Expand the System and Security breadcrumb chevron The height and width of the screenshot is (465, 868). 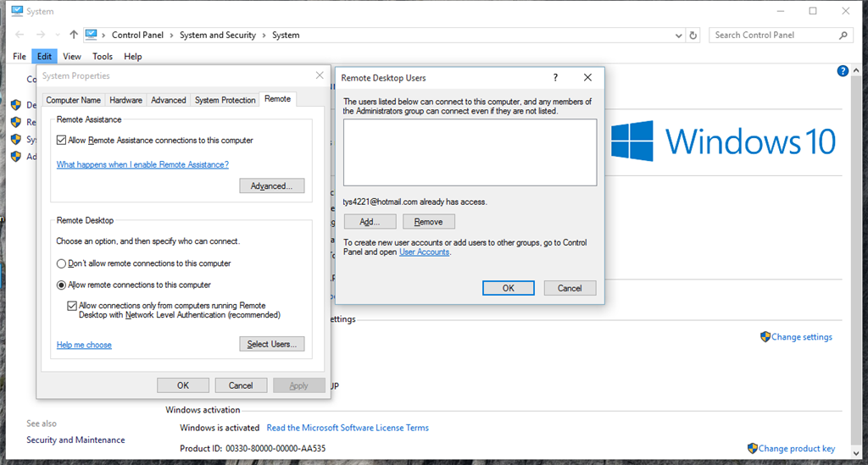[x=264, y=36]
